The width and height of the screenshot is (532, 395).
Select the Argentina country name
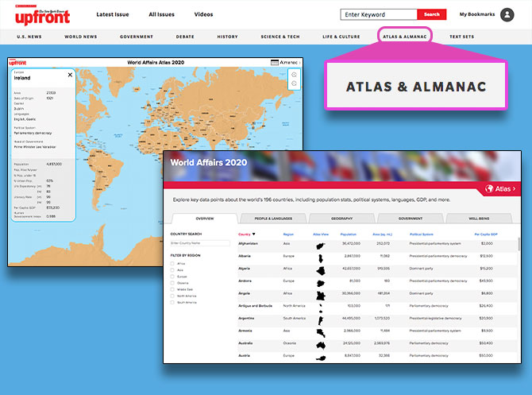point(246,318)
